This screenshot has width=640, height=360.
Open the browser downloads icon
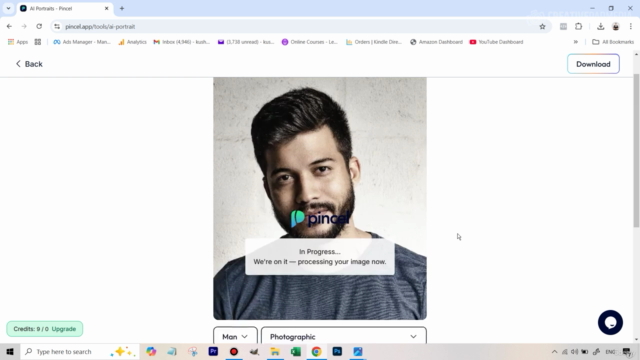600,27
